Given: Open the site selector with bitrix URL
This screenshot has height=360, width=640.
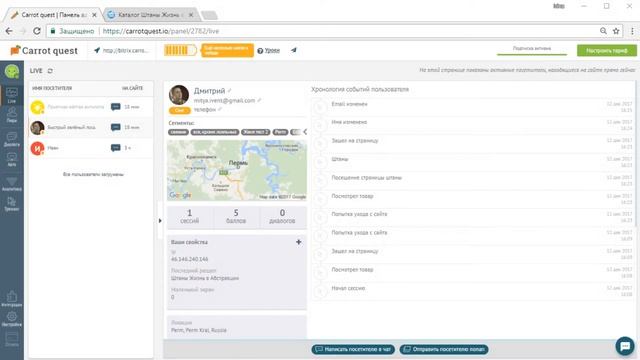Looking at the screenshot, I should (122, 50).
